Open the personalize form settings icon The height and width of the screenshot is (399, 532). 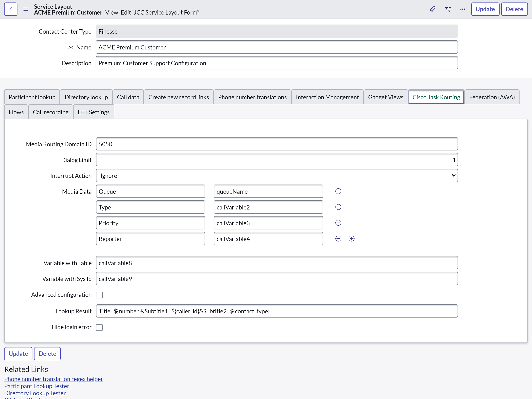pyautogui.click(x=448, y=9)
